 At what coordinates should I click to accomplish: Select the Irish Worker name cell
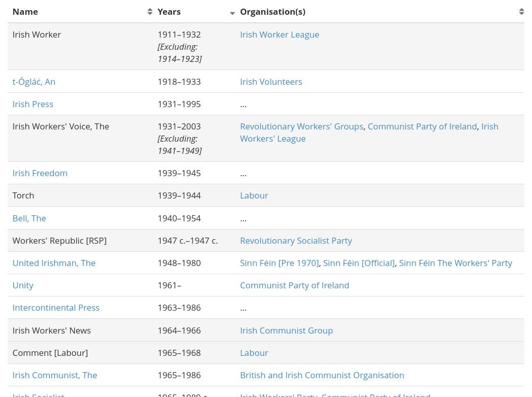coord(80,46)
